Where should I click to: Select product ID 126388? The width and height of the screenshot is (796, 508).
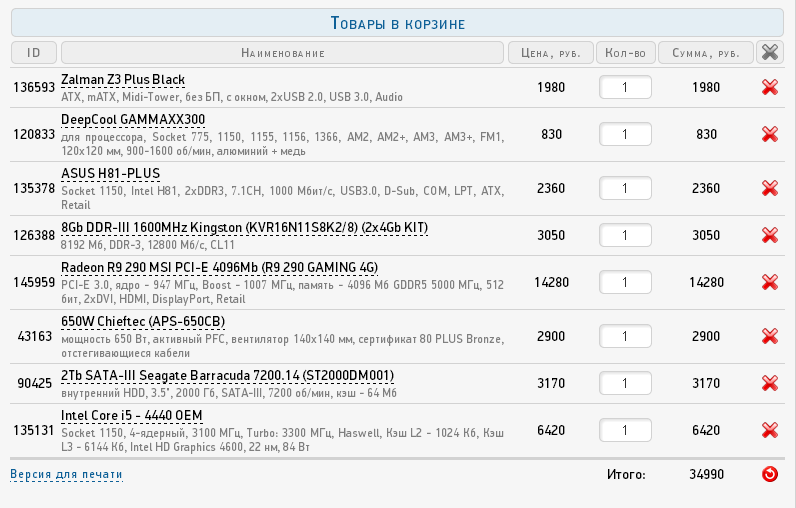34,235
